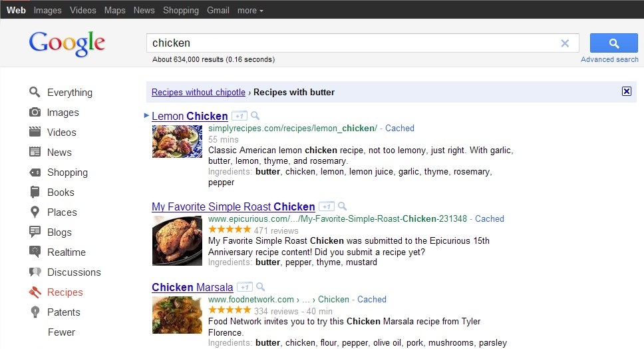The height and width of the screenshot is (349, 644).
Task: Open the Lemon Chicken result title
Action: [x=190, y=116]
